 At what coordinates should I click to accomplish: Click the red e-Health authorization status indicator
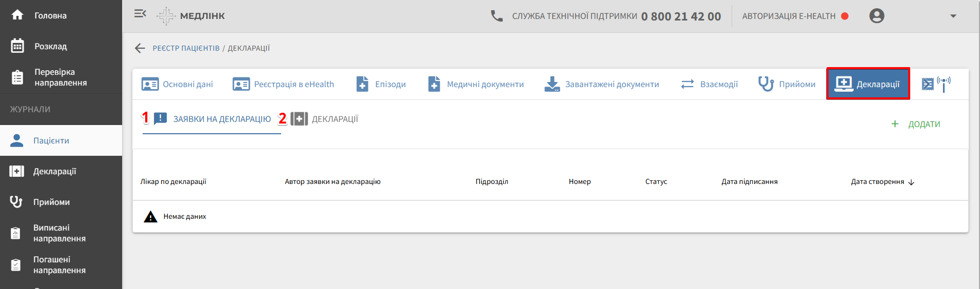(845, 16)
